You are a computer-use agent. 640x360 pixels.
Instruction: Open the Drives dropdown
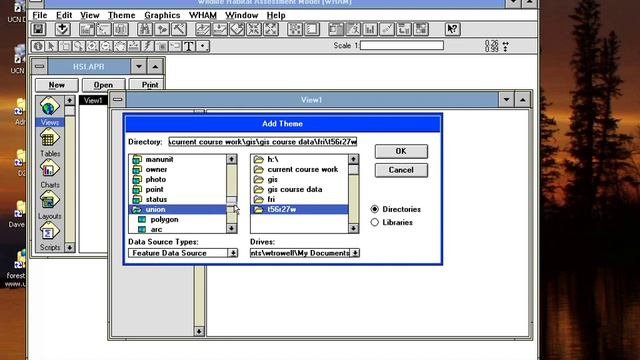pos(355,253)
